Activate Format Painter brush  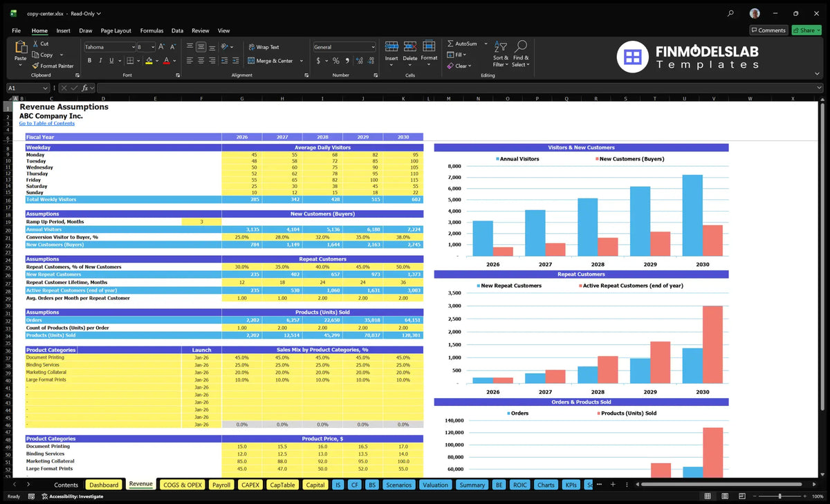[35, 66]
